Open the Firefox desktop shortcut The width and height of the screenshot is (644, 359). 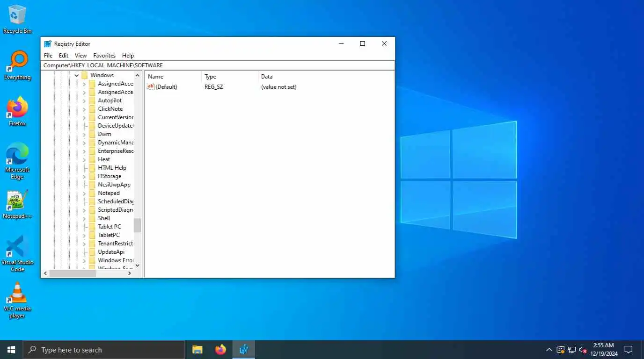tap(17, 111)
